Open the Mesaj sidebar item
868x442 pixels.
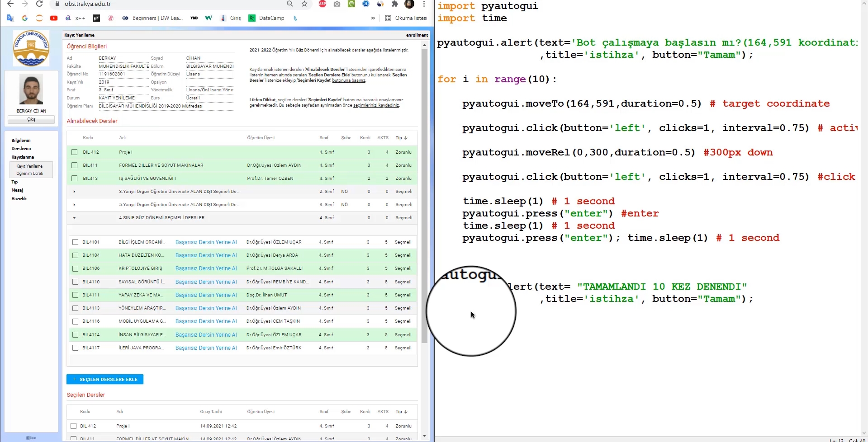(x=17, y=190)
